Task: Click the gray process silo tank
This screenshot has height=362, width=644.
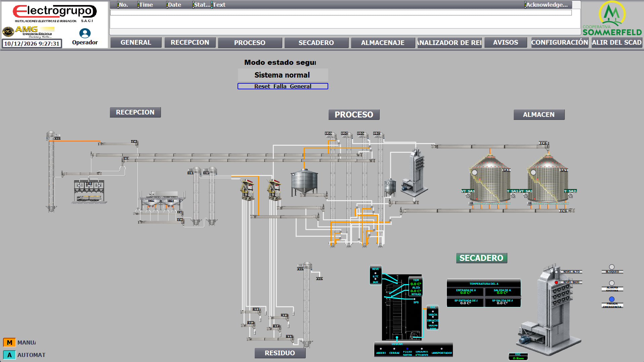Action: (x=304, y=182)
